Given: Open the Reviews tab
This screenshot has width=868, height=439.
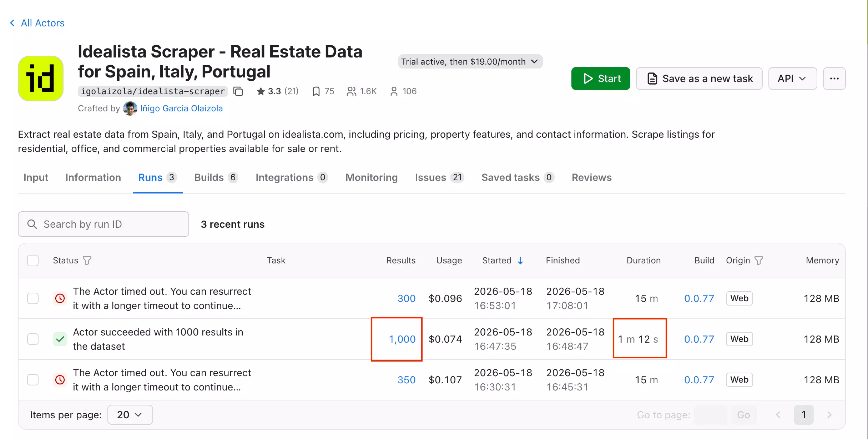Looking at the screenshot, I should [592, 177].
